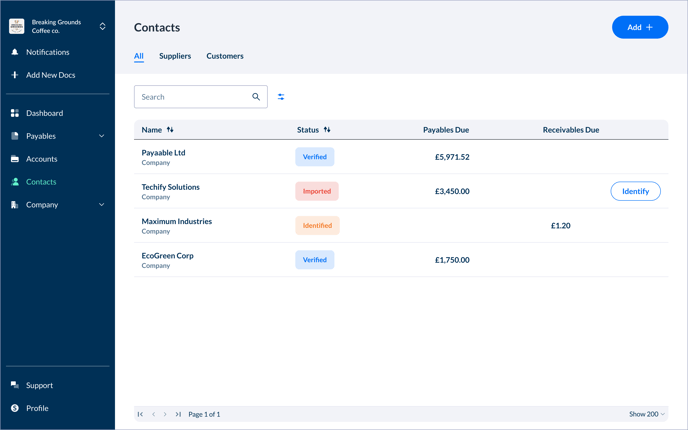Switch to the All tab
688x430 pixels.
coord(139,56)
